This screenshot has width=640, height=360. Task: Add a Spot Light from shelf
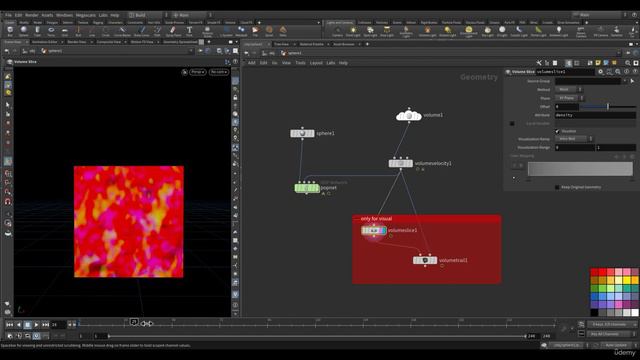[370, 31]
